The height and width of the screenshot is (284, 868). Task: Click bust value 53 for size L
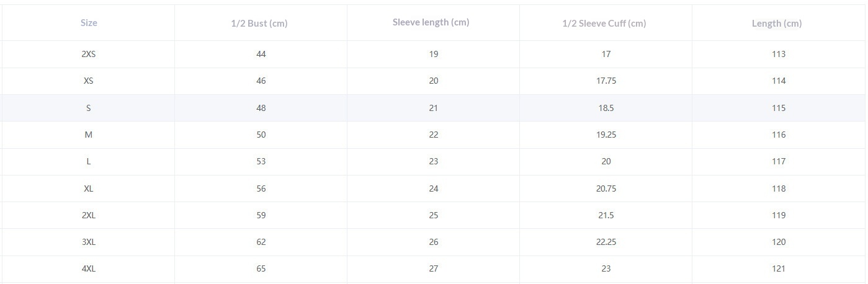261,161
